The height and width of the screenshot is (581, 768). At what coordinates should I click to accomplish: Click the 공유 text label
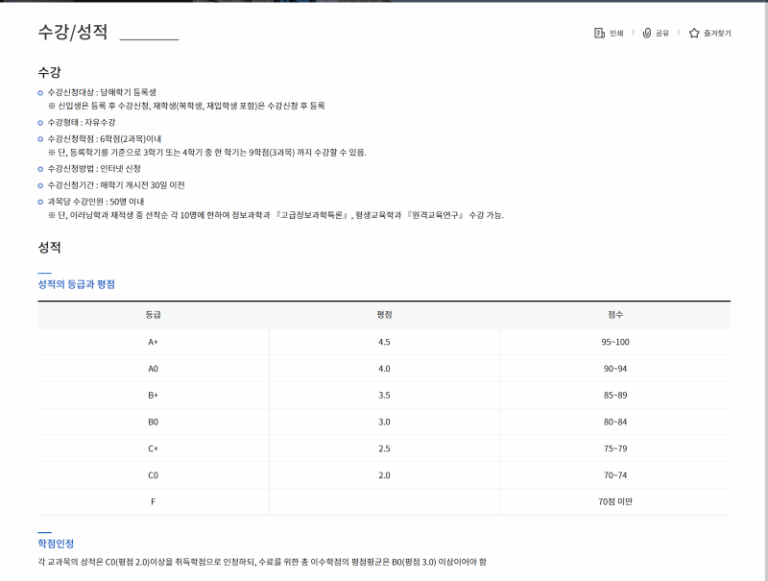[662, 33]
